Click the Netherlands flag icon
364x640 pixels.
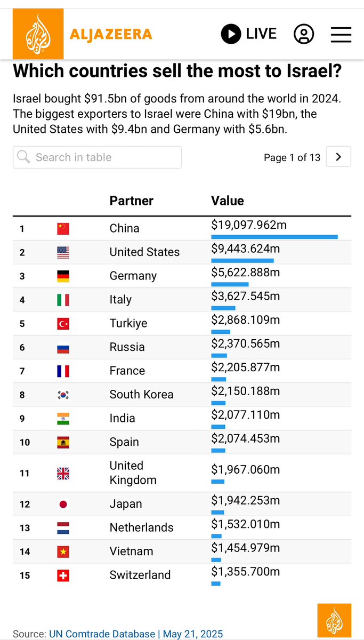click(63, 528)
